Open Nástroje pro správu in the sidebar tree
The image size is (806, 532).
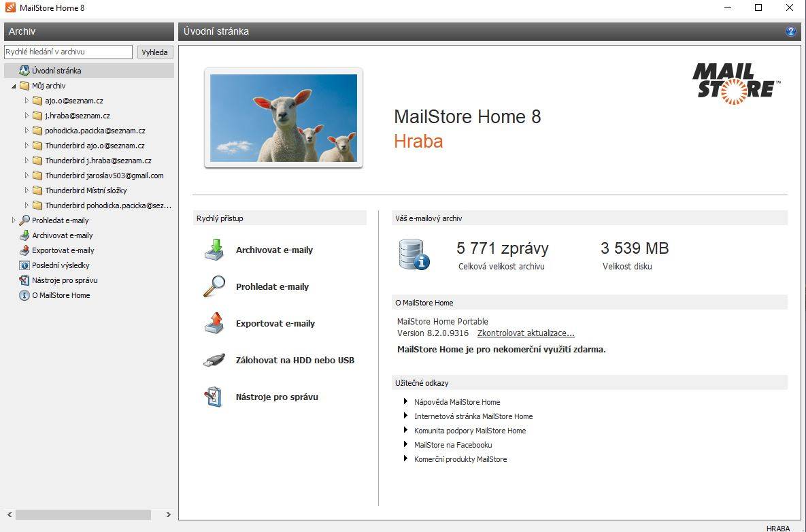(x=65, y=280)
